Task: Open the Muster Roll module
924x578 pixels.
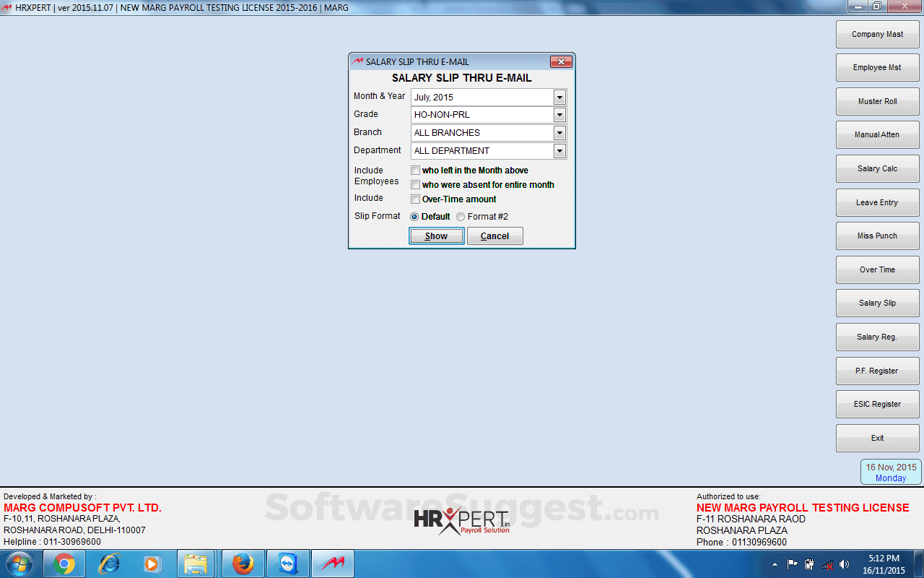Action: (877, 101)
